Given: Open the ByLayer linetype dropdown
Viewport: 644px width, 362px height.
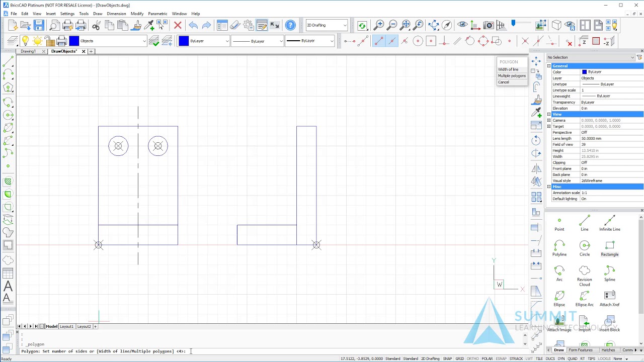Looking at the screenshot, I should pos(257,41).
